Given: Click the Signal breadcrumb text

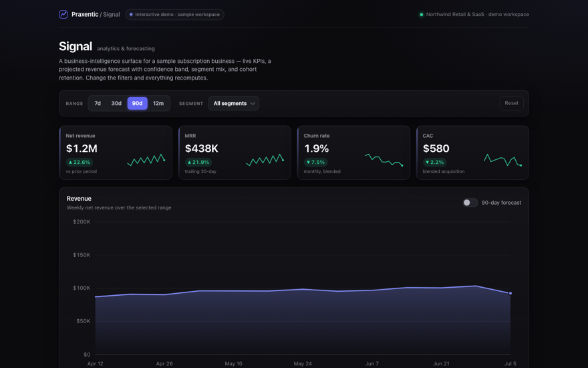Looking at the screenshot, I should click(x=112, y=14).
